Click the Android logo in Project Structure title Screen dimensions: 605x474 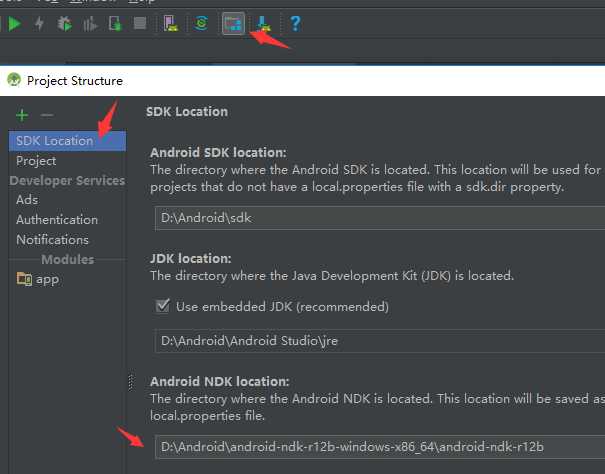coord(14,80)
